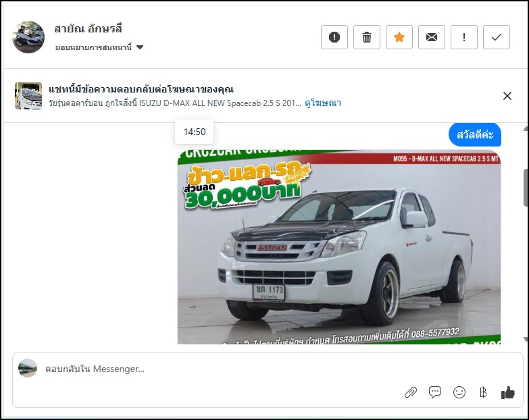The height and width of the screenshot is (420, 529).
Task: Mark conversation unread with envelope icon
Action: 432,37
